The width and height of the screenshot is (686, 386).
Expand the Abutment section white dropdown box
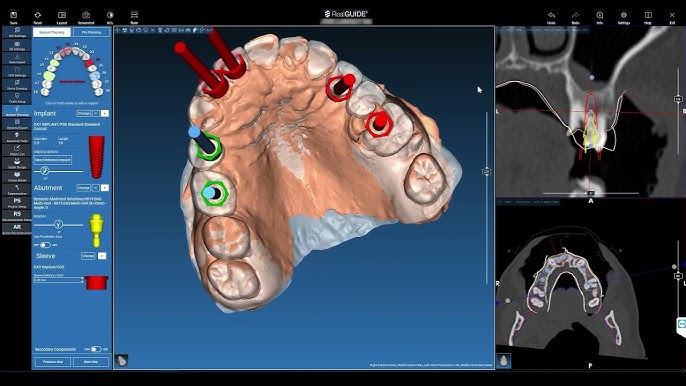[x=105, y=188]
